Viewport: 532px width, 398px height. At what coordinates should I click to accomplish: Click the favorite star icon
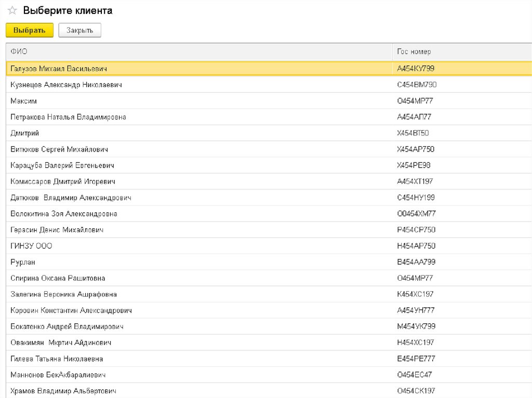[x=12, y=11]
